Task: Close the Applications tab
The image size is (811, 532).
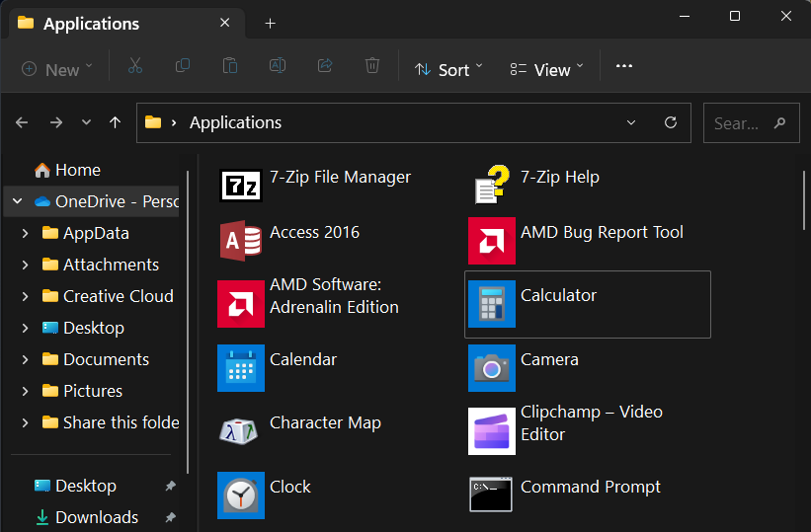Action: tap(224, 23)
